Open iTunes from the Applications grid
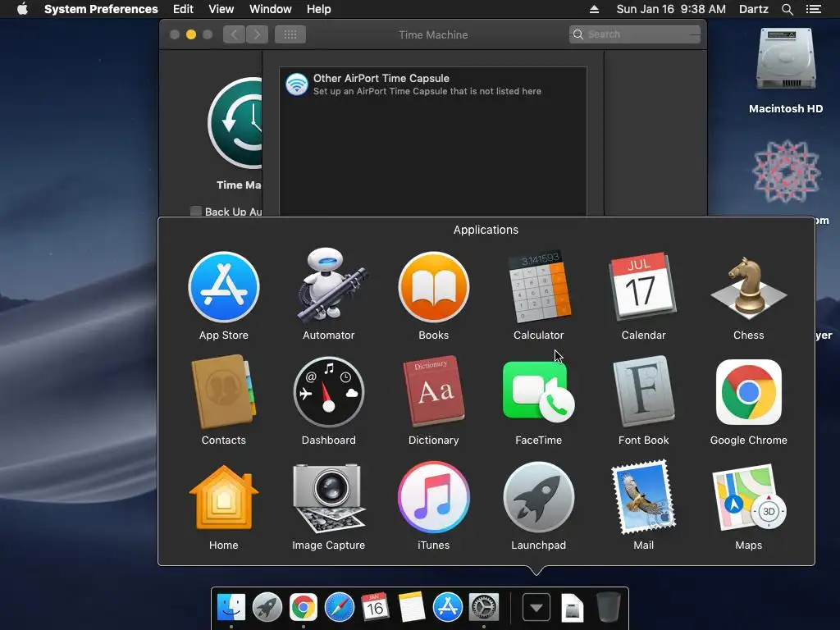The height and width of the screenshot is (630, 840). (434, 497)
